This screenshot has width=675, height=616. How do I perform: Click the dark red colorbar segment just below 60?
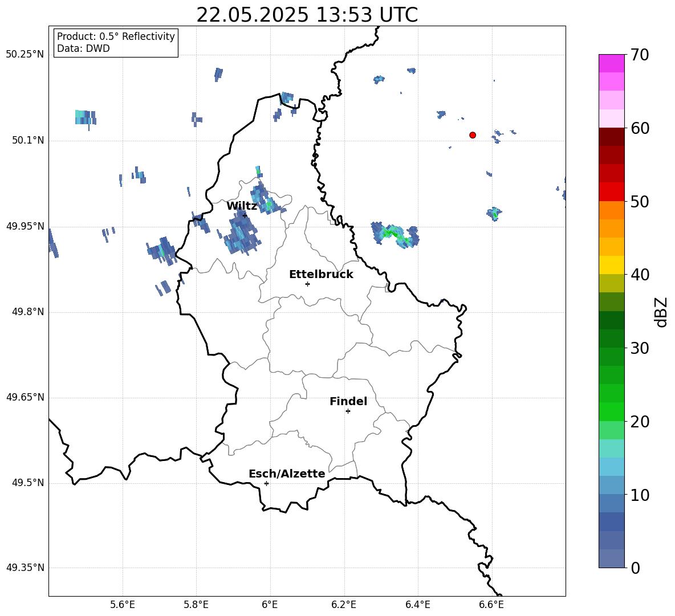pos(612,137)
